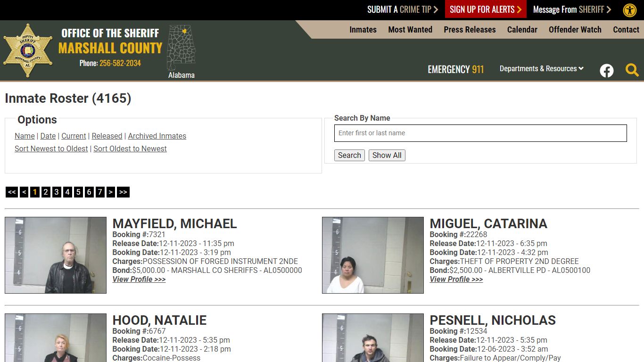Open the Offender Watch menu item
This screenshot has width=644, height=362.
click(575, 29)
